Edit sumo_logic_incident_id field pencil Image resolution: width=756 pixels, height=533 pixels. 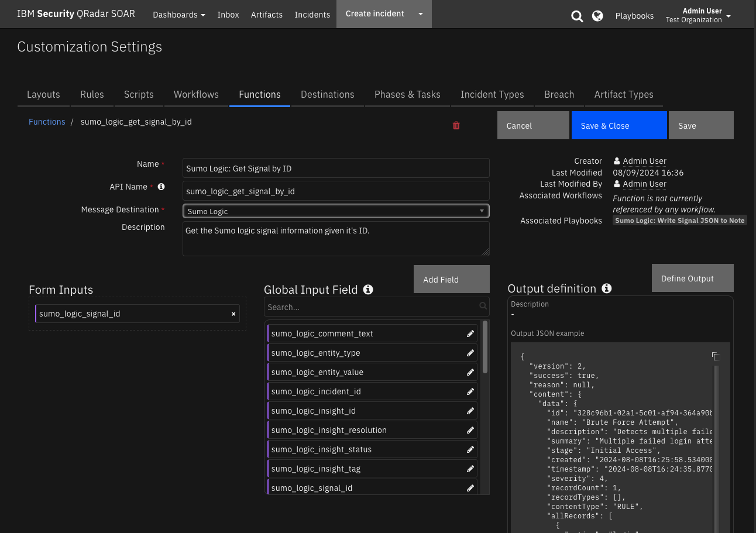[x=470, y=391]
